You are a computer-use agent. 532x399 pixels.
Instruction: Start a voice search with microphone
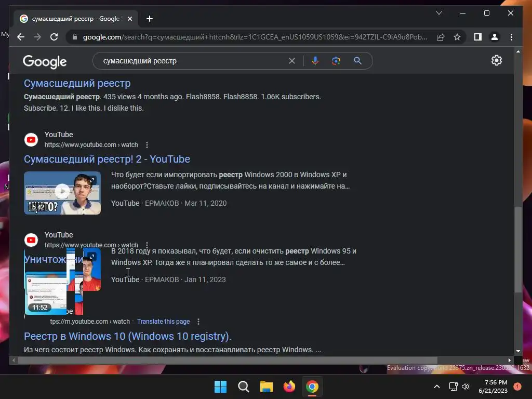[315, 61]
